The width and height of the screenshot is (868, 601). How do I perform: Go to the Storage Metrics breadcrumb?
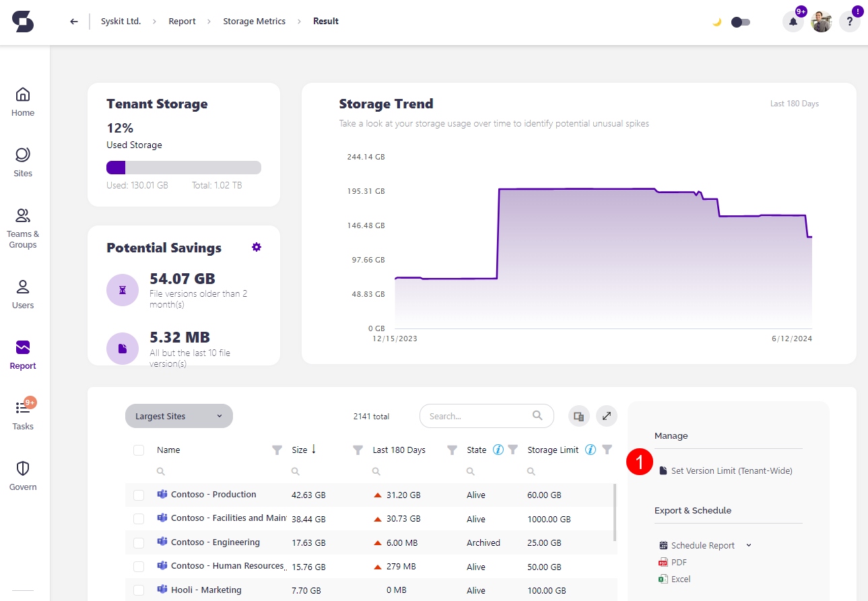254,21
